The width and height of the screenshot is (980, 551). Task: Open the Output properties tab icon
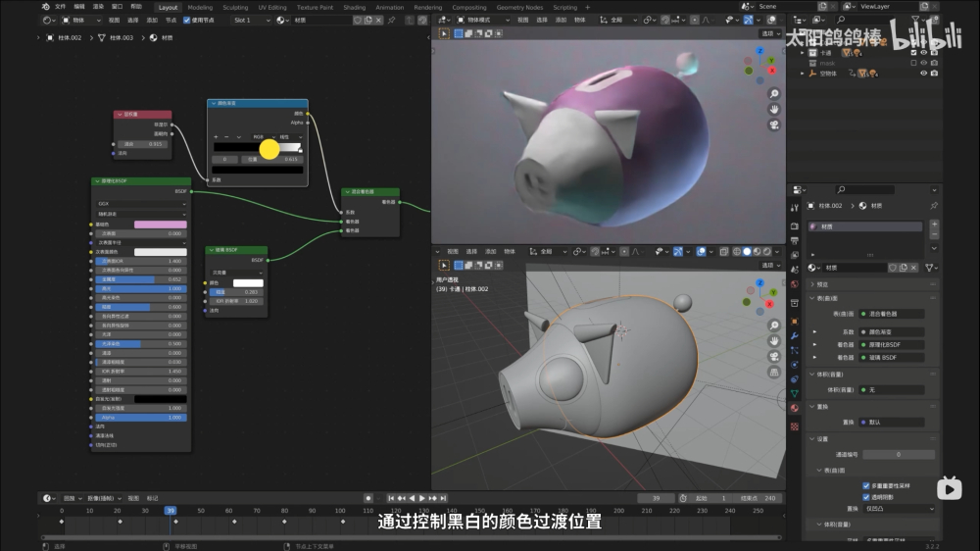point(795,241)
